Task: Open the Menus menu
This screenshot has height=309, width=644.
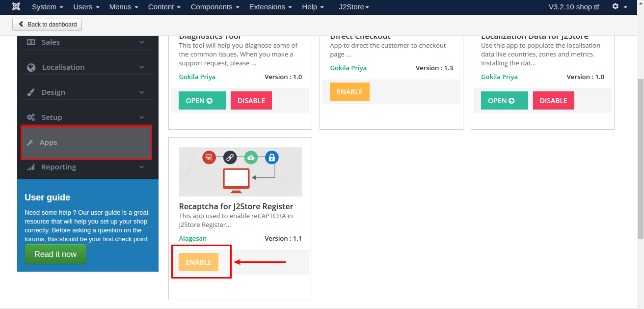Action: pyautogui.click(x=124, y=7)
